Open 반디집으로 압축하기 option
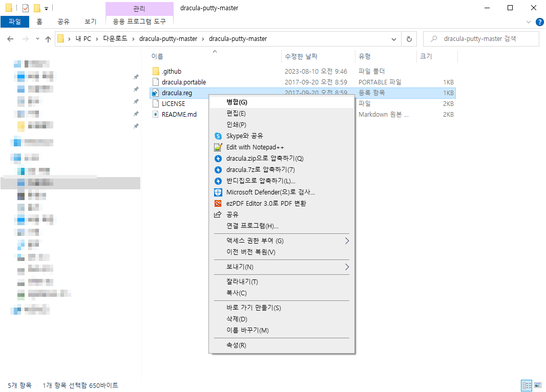 [x=282, y=181]
